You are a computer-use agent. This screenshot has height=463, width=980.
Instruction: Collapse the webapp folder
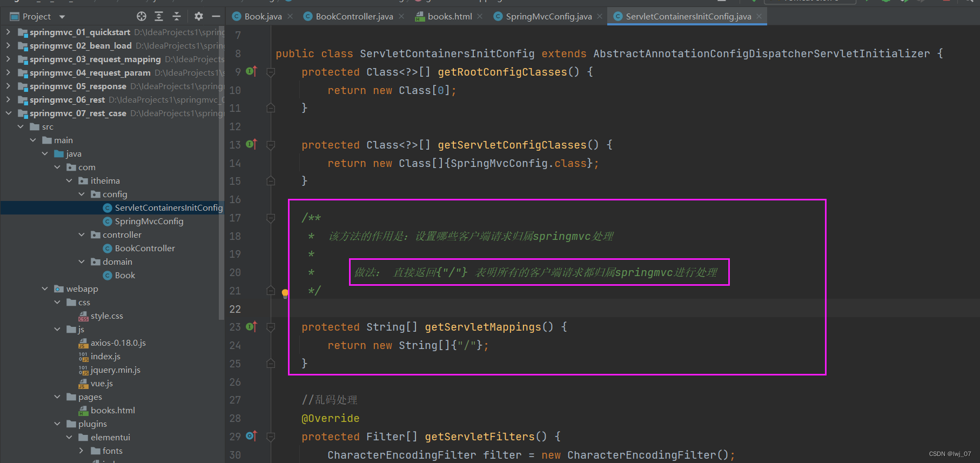(x=45, y=289)
